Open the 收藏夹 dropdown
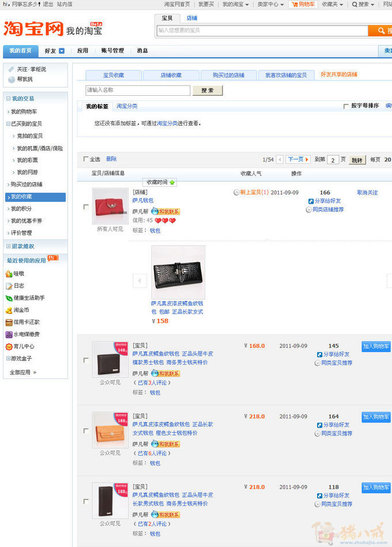This screenshot has height=547, width=392. pos(333,4)
